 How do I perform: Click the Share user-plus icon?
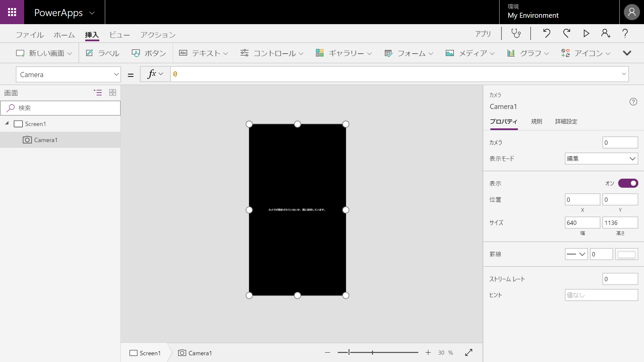(606, 34)
